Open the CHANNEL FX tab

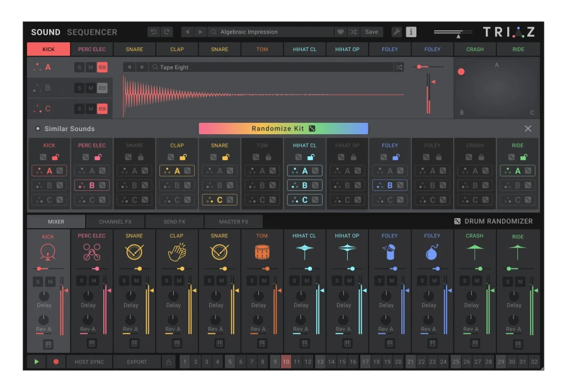coord(115,222)
